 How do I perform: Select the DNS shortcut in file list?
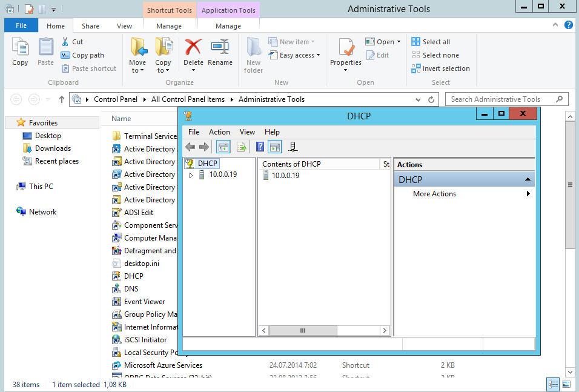[x=125, y=289]
